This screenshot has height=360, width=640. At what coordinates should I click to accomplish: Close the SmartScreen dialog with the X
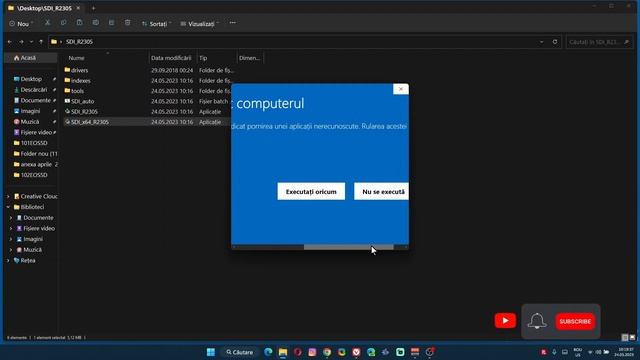[x=400, y=89]
